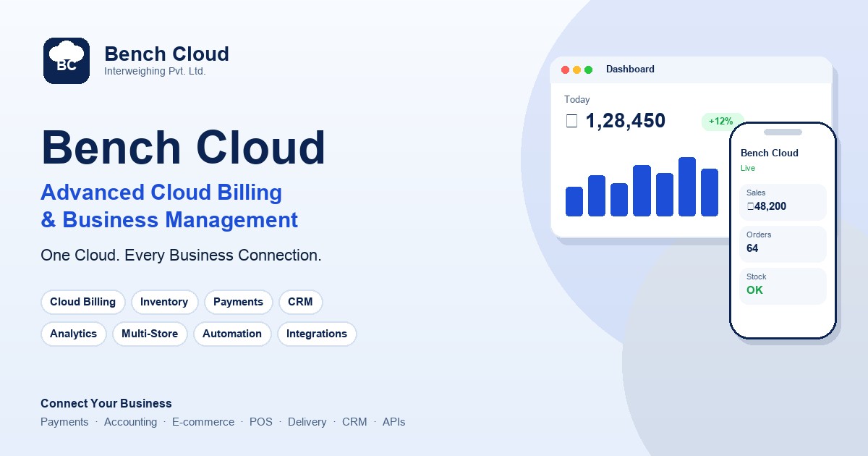Viewport: 868px width, 456px height.
Task: Click the red window dot on Dashboard
Action: coord(566,69)
